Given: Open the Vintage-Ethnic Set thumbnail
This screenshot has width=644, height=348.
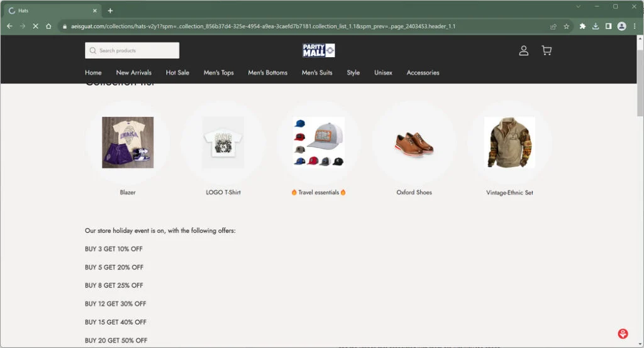Looking at the screenshot, I should click(509, 143).
